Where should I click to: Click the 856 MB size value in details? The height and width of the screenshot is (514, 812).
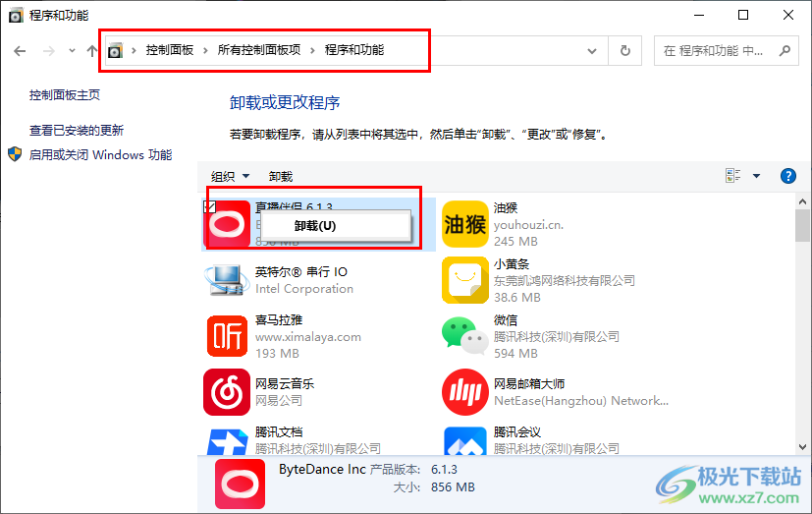click(x=453, y=487)
